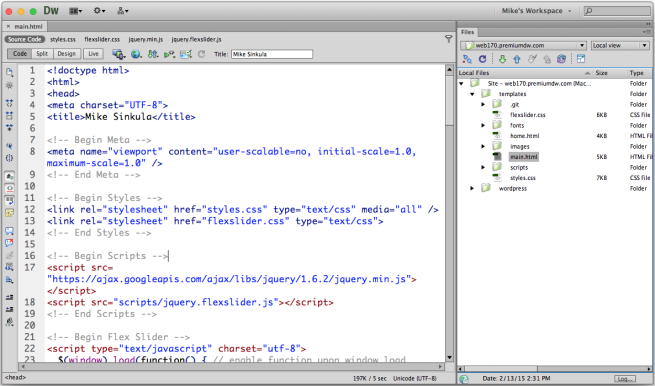Click the green Get Files arrow
Image resolution: width=655 pixels, height=386 pixels.
pos(502,59)
